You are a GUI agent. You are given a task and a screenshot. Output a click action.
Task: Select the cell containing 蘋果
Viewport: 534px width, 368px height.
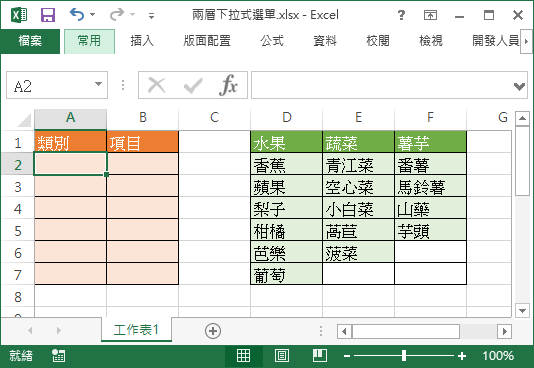coord(287,186)
